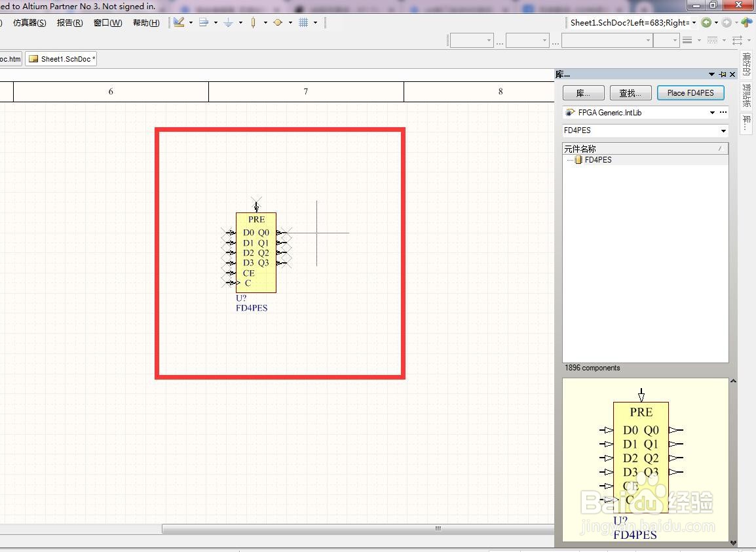Expand the drawing tools dropdown arrow
Viewport: 756px width, 552px height.
pyautogui.click(x=191, y=23)
